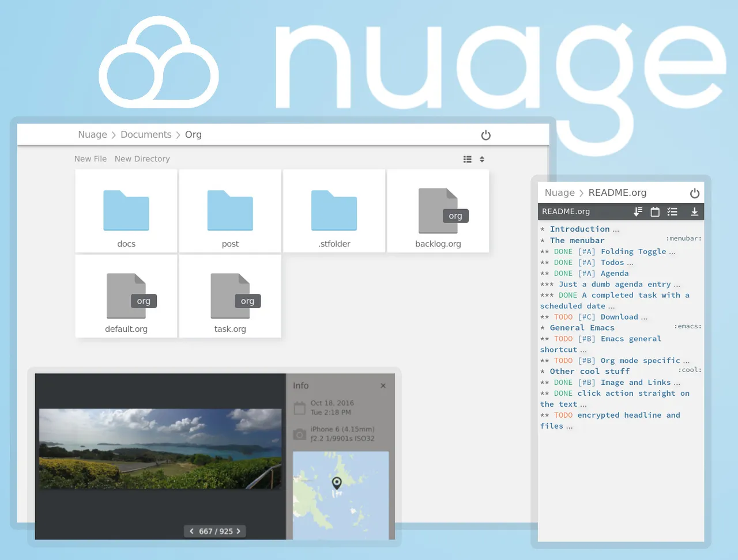Toggle DONE keyword on Folding Toggle line
Screen dimensions: 738x560
click(x=563, y=252)
